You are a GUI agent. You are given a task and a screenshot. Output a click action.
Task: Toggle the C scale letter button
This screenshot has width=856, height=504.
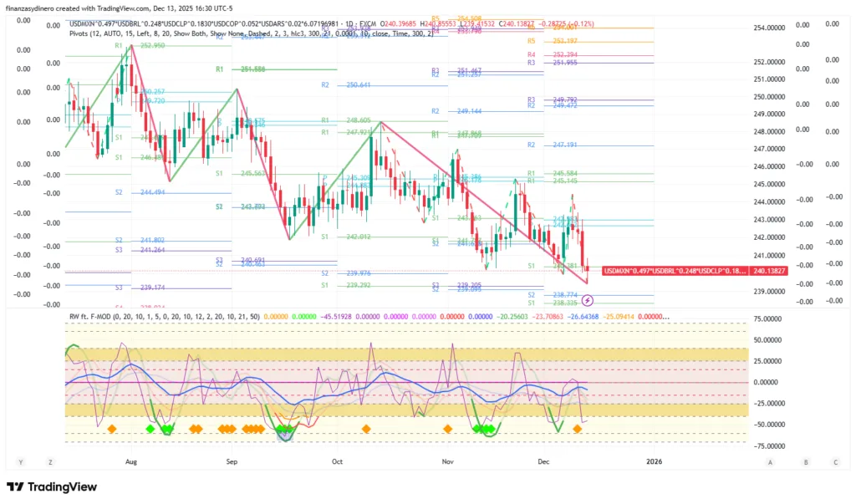[x=834, y=461]
